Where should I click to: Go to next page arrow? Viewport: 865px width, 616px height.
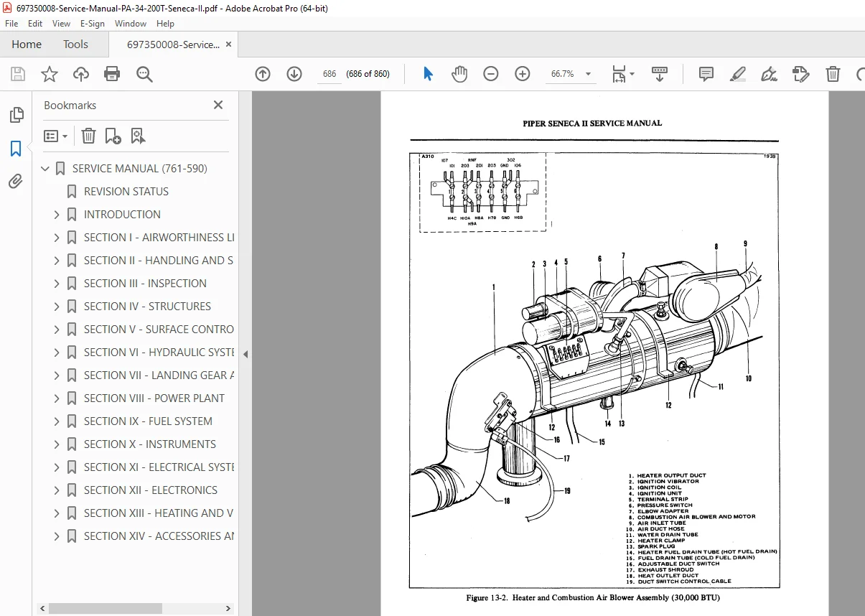tap(294, 74)
